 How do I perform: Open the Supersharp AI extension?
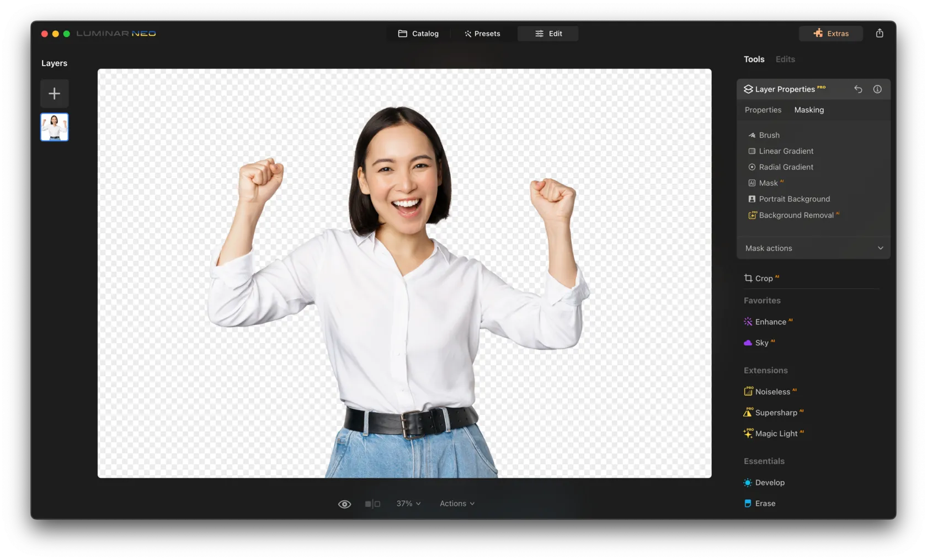click(x=775, y=413)
